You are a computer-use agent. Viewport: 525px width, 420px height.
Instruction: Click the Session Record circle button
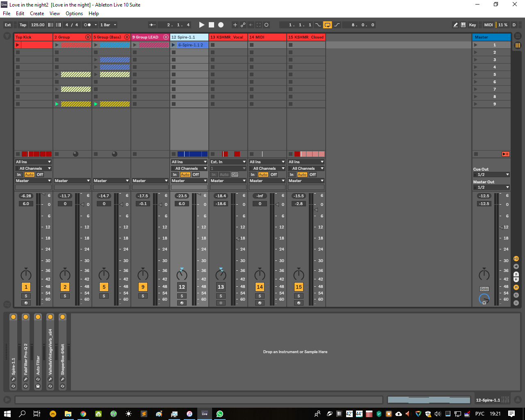(x=267, y=25)
